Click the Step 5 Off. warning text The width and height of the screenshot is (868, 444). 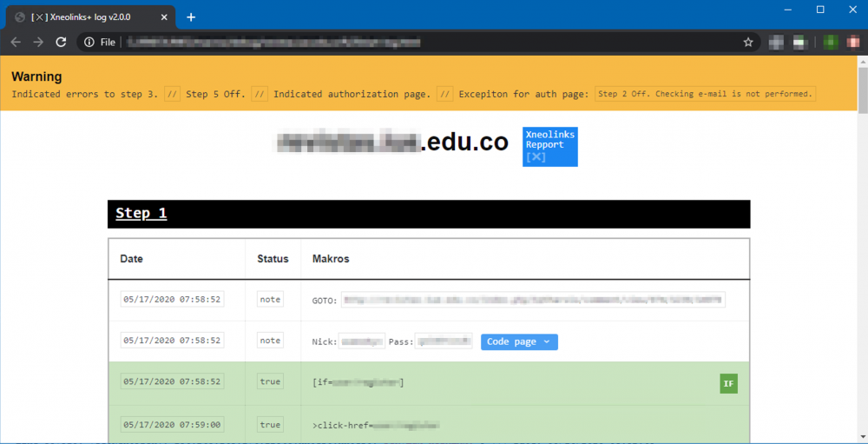[215, 94]
